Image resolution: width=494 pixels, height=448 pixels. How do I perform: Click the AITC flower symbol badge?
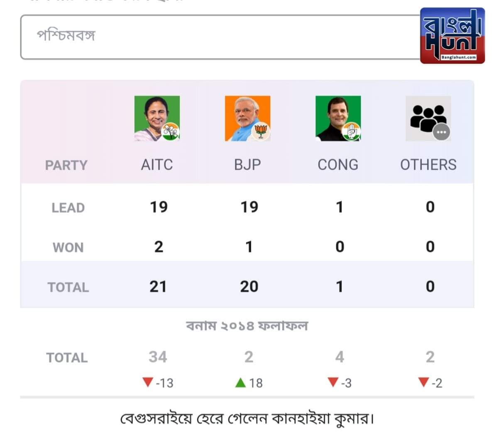coord(170,131)
